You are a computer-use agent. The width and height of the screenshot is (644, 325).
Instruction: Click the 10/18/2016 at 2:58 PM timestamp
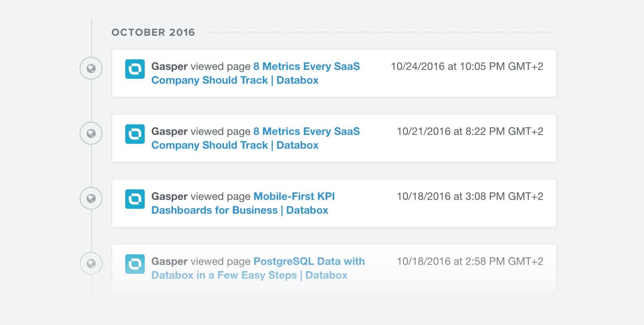click(x=470, y=261)
